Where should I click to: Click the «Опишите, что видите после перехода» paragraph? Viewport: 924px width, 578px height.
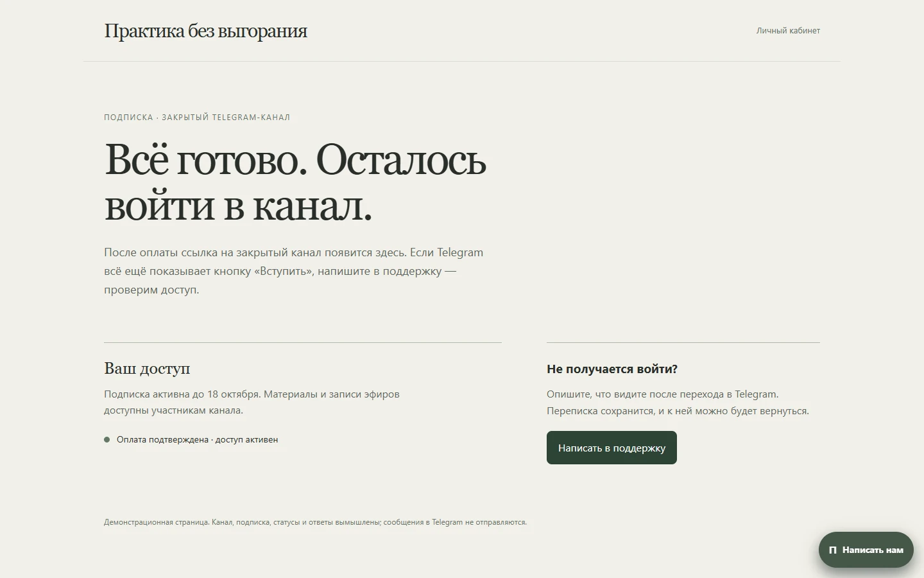678,403
